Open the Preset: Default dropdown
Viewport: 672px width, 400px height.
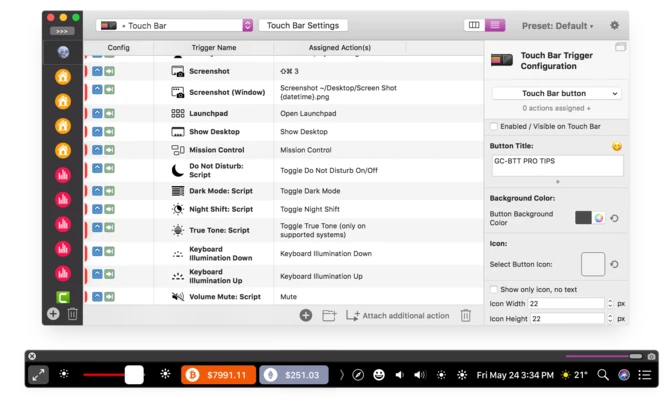click(558, 26)
